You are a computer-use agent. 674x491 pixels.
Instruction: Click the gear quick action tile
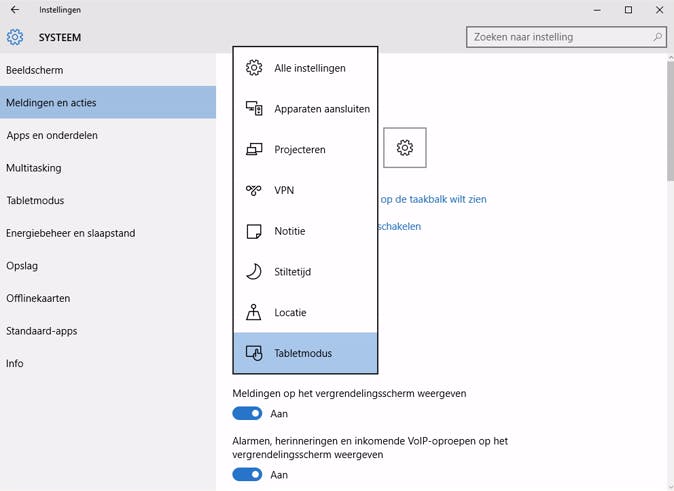tap(404, 148)
